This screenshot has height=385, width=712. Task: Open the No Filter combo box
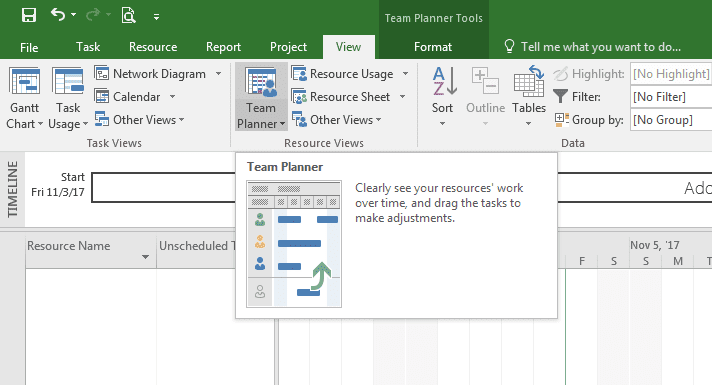671,97
